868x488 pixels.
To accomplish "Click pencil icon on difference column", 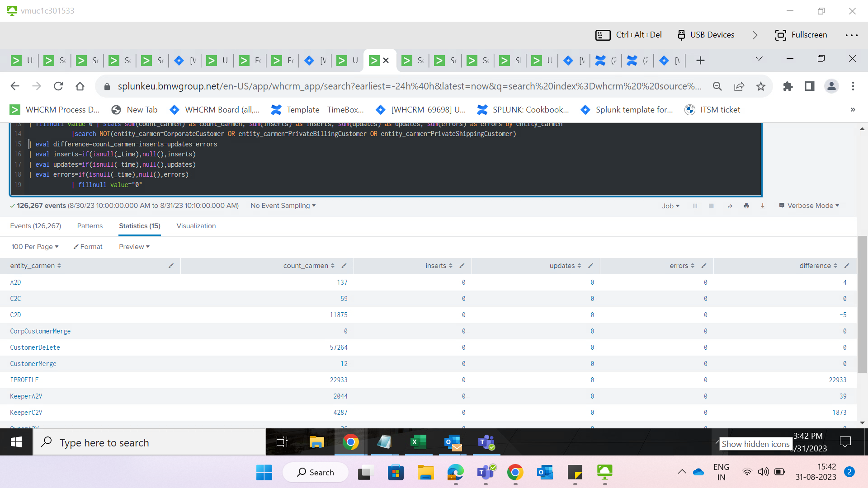I will coord(847,266).
